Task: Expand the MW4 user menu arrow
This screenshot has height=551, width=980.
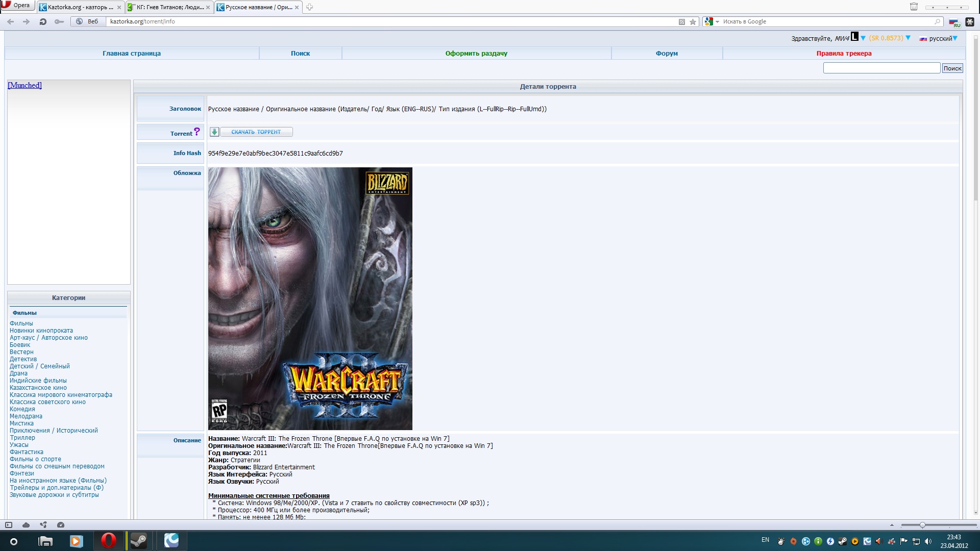Action: pyautogui.click(x=863, y=38)
